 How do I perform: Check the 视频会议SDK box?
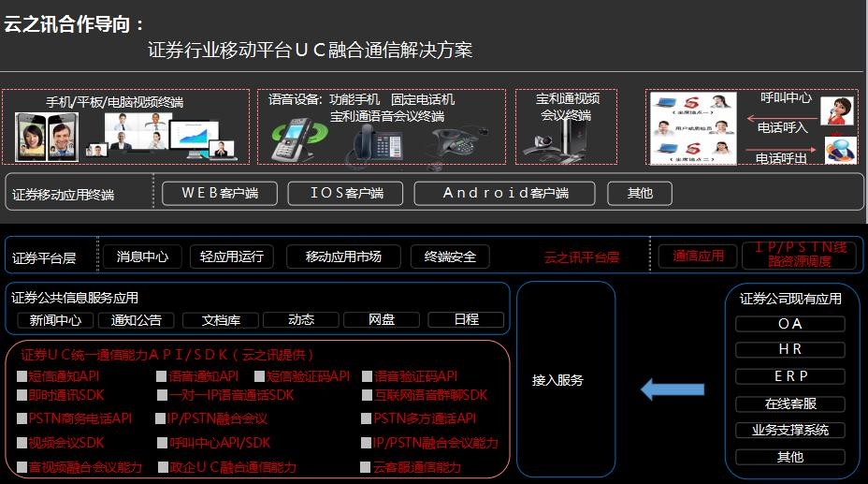point(22,443)
